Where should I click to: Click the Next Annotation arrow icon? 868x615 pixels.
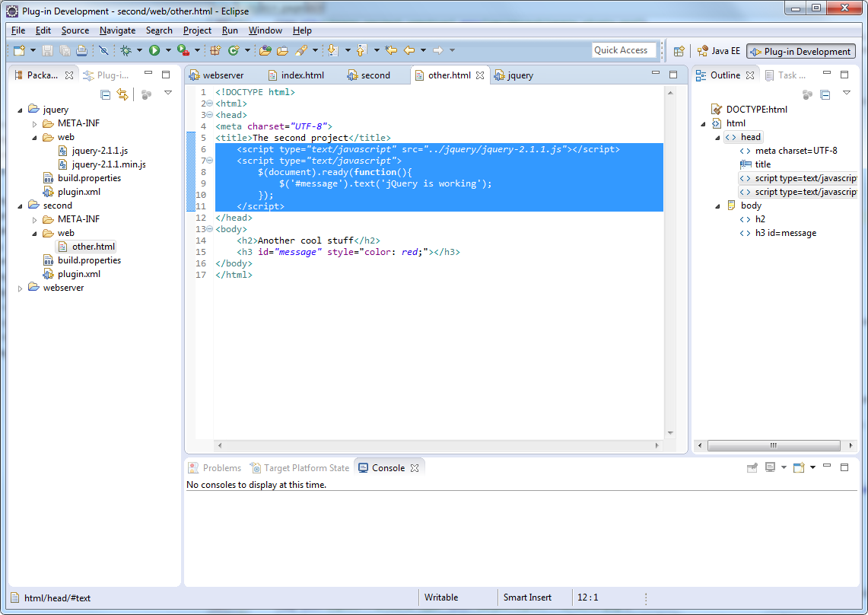pyautogui.click(x=332, y=50)
